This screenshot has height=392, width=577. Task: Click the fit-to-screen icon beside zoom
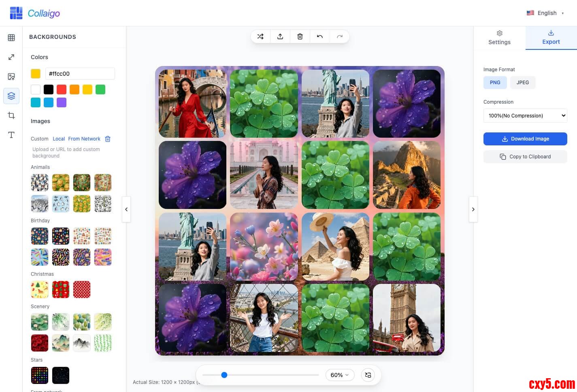pos(368,375)
